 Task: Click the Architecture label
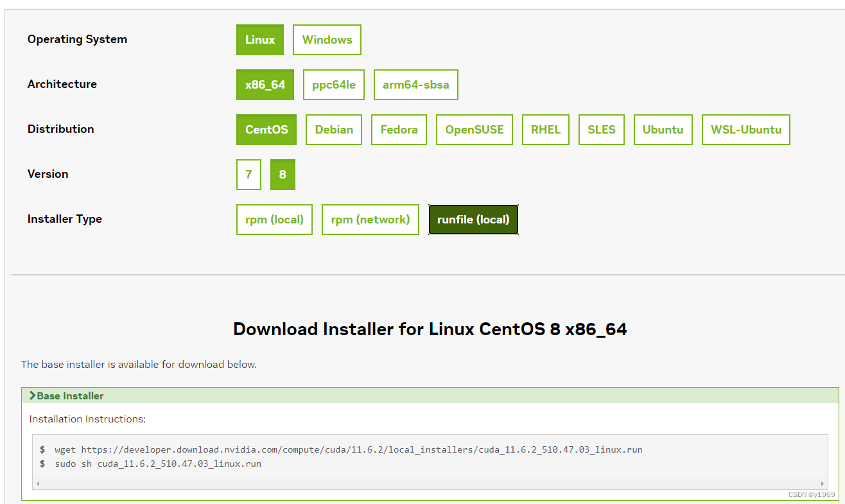tap(62, 84)
